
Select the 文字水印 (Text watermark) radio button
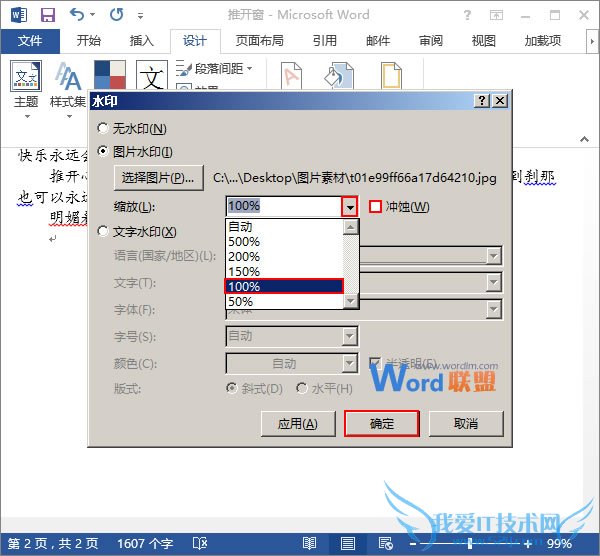pos(103,231)
